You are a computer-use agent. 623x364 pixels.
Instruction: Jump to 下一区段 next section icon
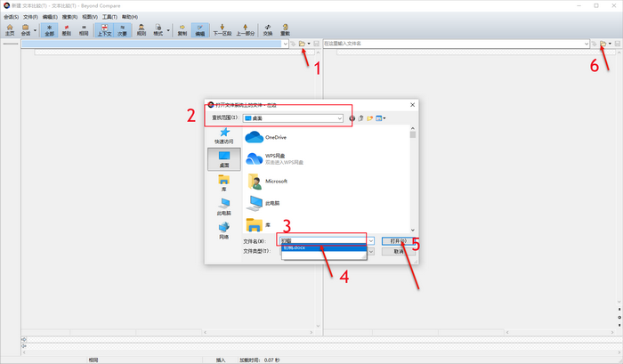point(222,29)
